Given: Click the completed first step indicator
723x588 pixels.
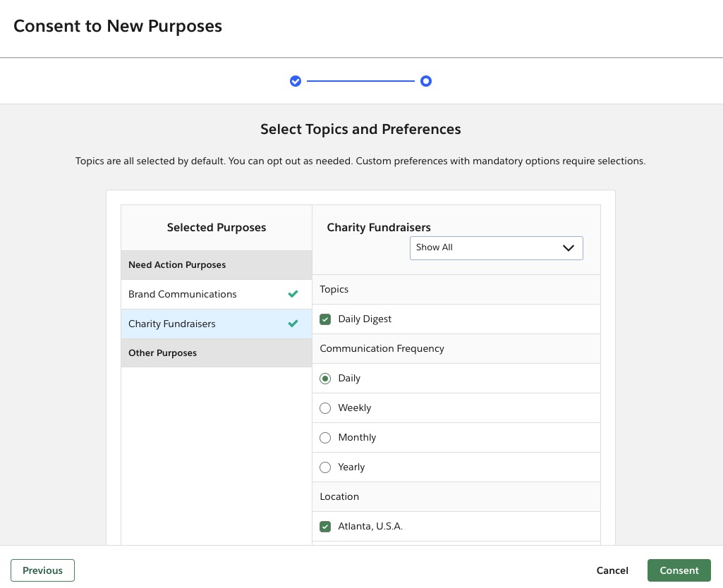Looking at the screenshot, I should [x=296, y=81].
